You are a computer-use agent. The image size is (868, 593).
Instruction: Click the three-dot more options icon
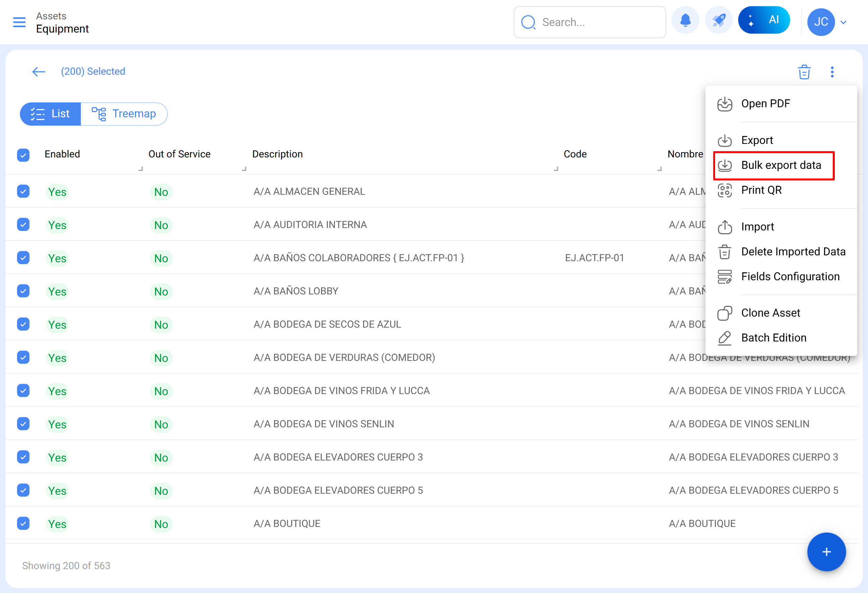832,72
